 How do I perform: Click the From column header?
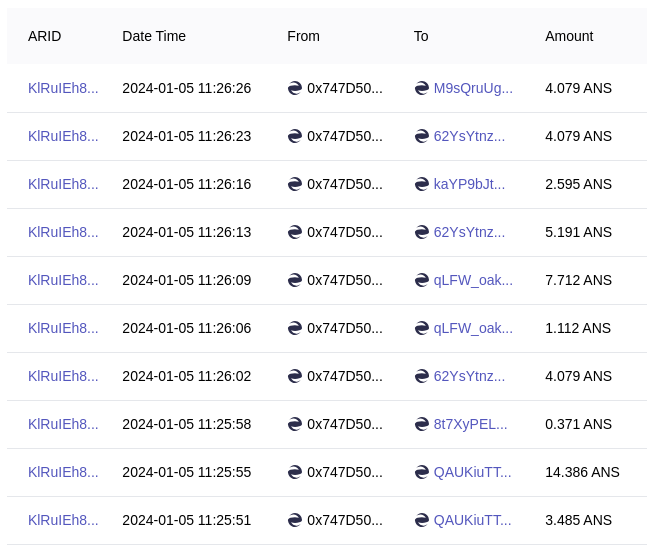(x=303, y=36)
